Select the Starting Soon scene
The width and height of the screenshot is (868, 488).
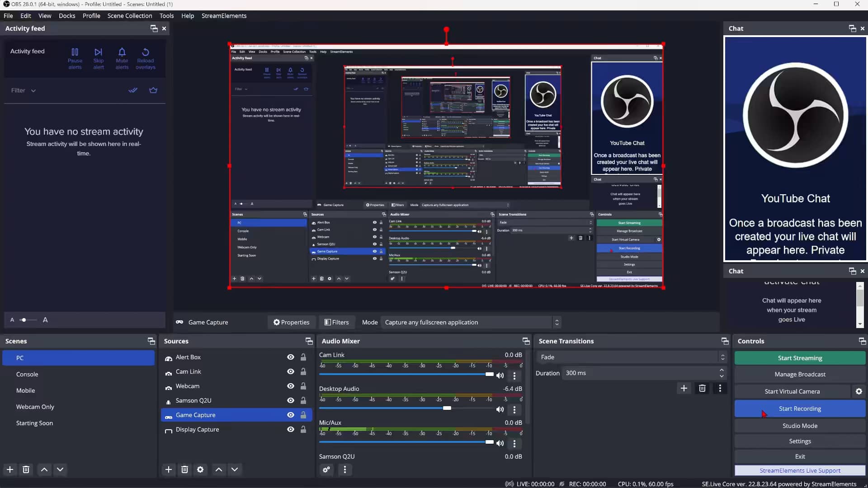click(34, 423)
